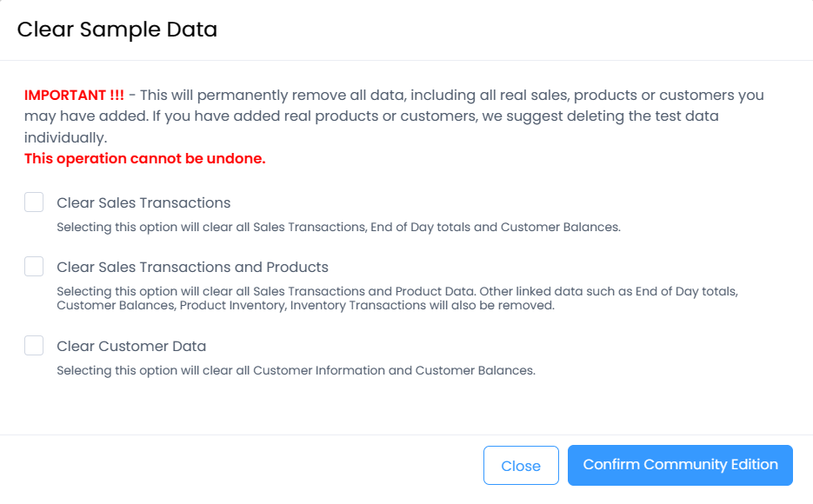Viewport: 813px width, 504px height.
Task: Click the red 'IMPORTANT !!!' warning text
Action: pos(74,95)
